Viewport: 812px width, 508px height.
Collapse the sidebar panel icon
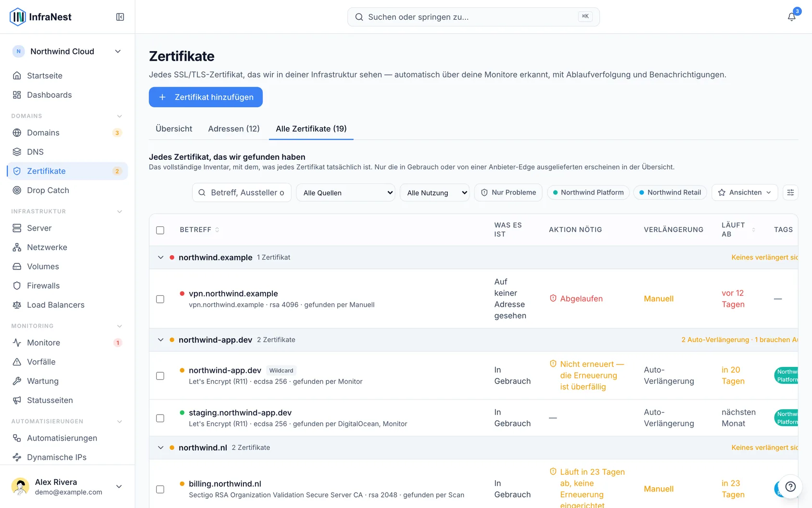120,17
